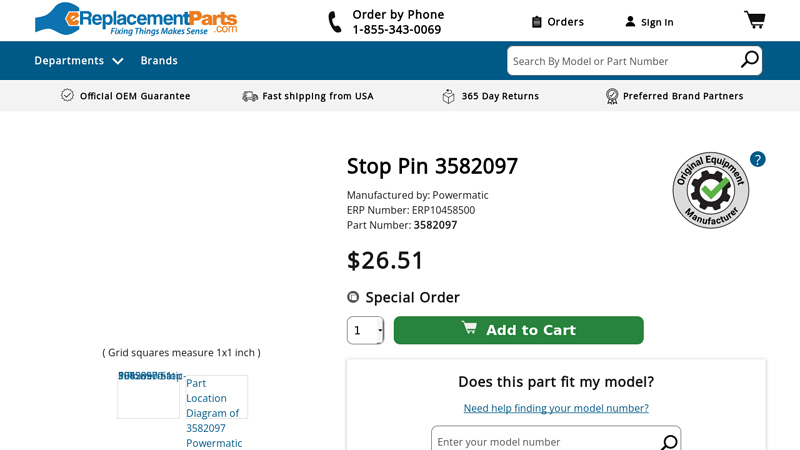The image size is (800, 450).
Task: Expand the Departments dropdown menu
Action: pyautogui.click(x=79, y=60)
